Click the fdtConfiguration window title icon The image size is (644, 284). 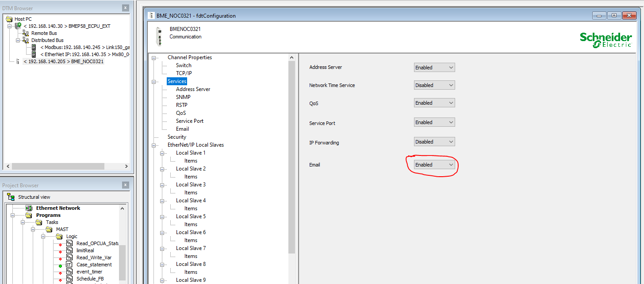[152, 16]
